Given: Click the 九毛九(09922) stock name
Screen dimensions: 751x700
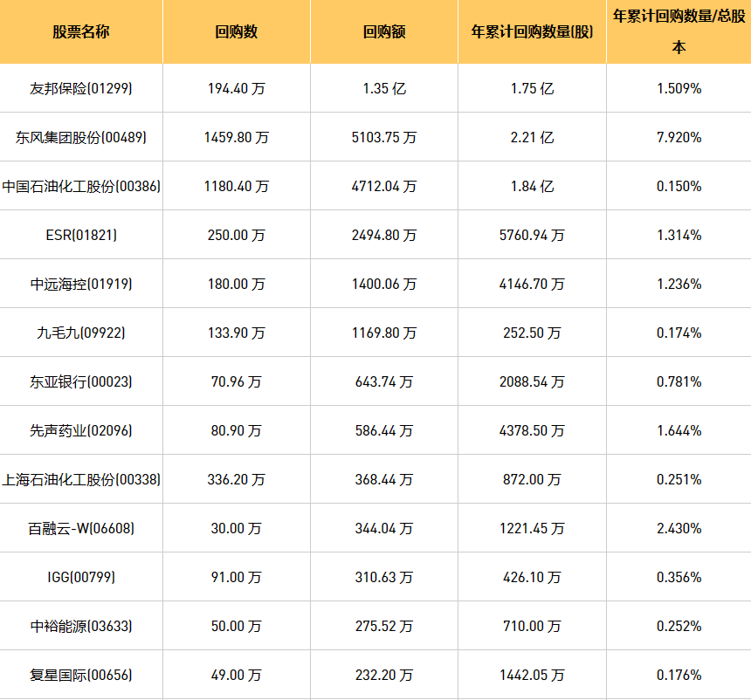Looking at the screenshot, I should [x=81, y=333].
